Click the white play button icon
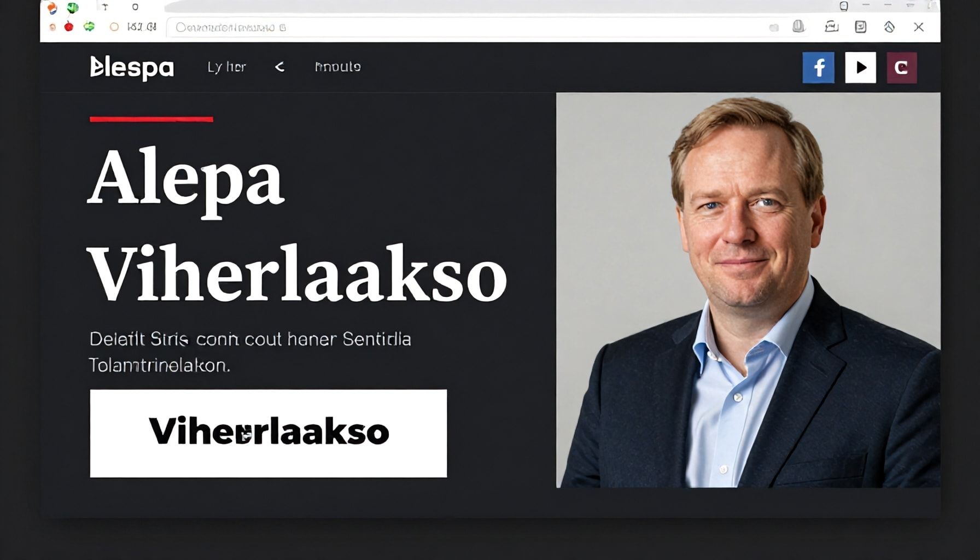Image resolution: width=980 pixels, height=560 pixels. pyautogui.click(x=860, y=67)
